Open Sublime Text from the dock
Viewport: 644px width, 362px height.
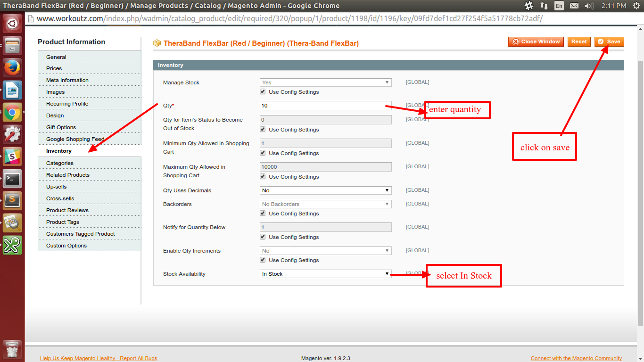[12, 201]
